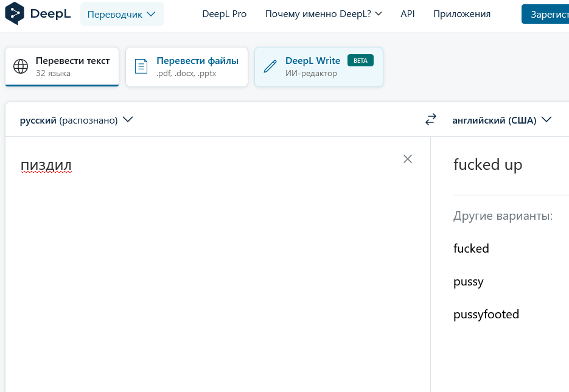Open the API menu link
569x392 pixels.
click(x=408, y=14)
